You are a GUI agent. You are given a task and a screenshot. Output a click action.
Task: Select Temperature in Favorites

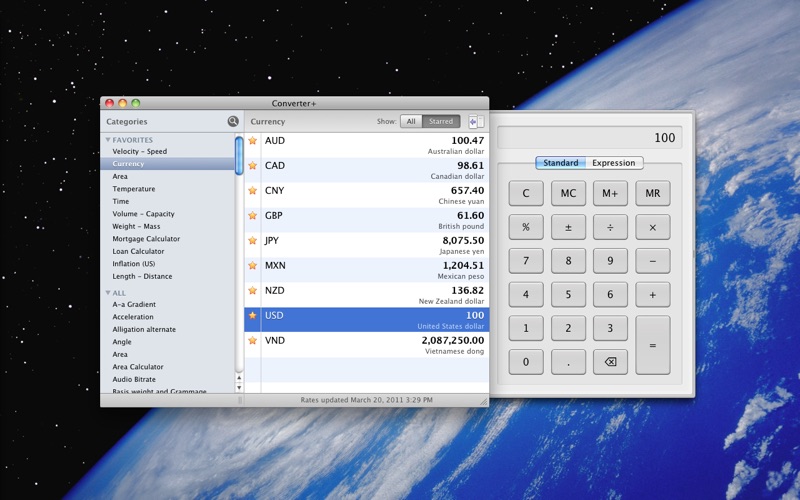(x=134, y=189)
